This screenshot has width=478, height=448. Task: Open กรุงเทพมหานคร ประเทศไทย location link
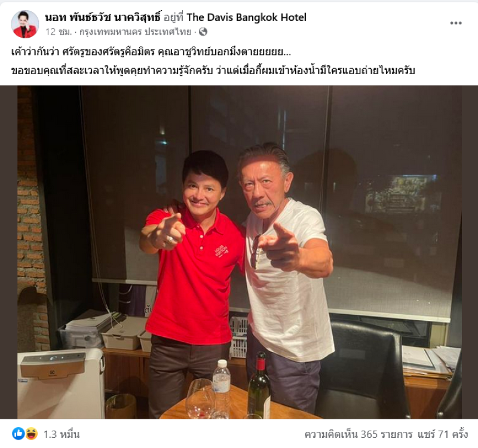[x=136, y=32]
